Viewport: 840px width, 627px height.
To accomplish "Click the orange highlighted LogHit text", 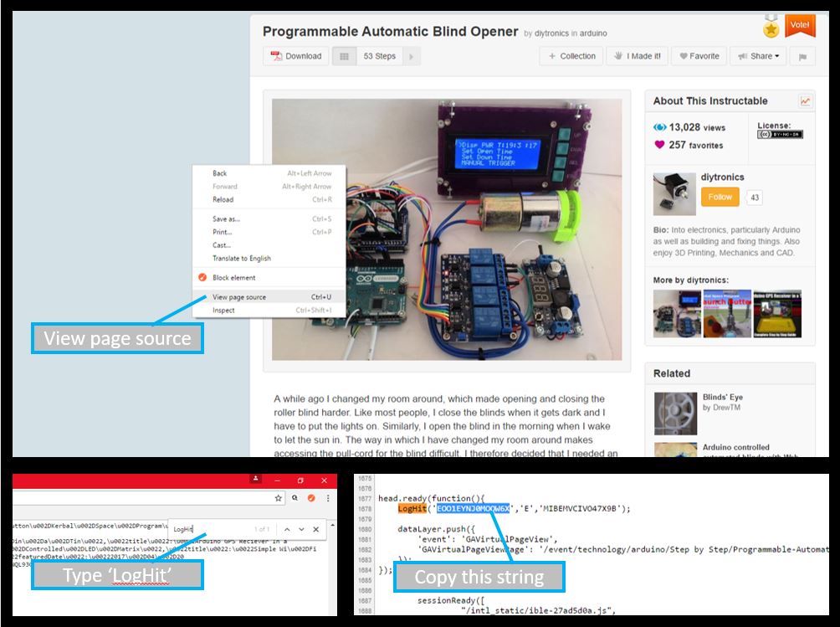I will coord(412,509).
